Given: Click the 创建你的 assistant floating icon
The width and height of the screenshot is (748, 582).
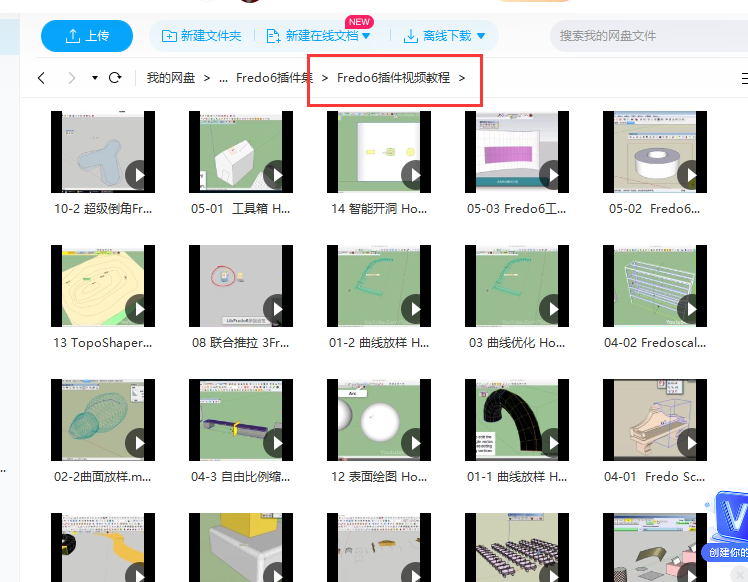Looking at the screenshot, I should click(x=726, y=526).
